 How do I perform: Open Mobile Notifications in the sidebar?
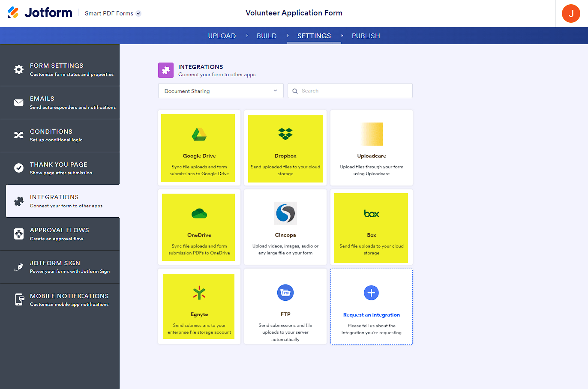(60, 300)
